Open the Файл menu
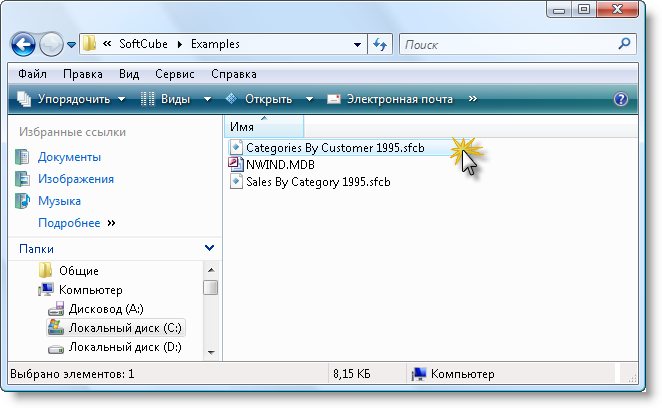 coord(32,74)
